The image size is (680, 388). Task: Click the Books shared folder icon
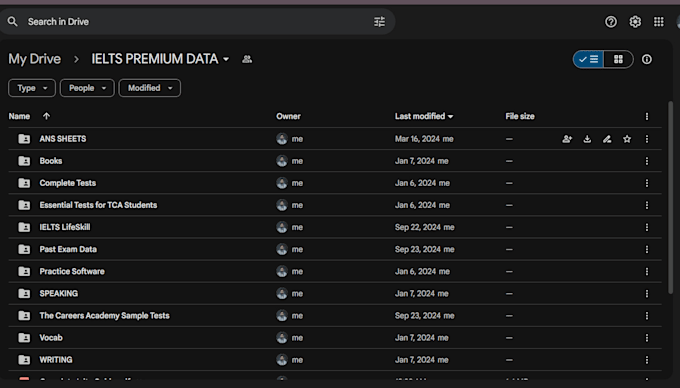click(x=24, y=161)
